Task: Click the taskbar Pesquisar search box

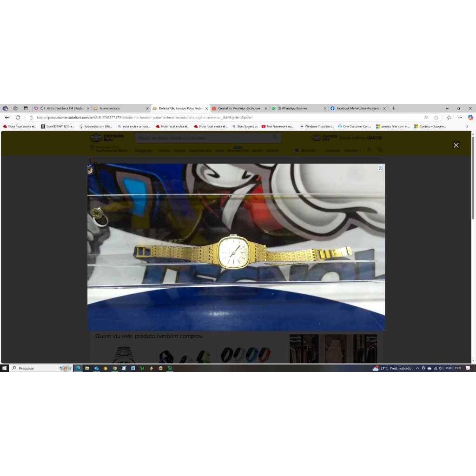Action: pyautogui.click(x=41, y=368)
